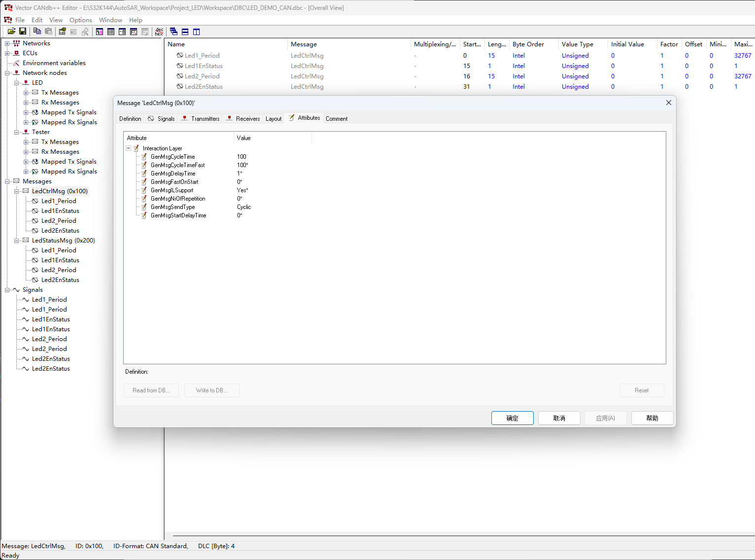Click the Cascade windows icon
Screen dimensions: 755x560
point(173,32)
